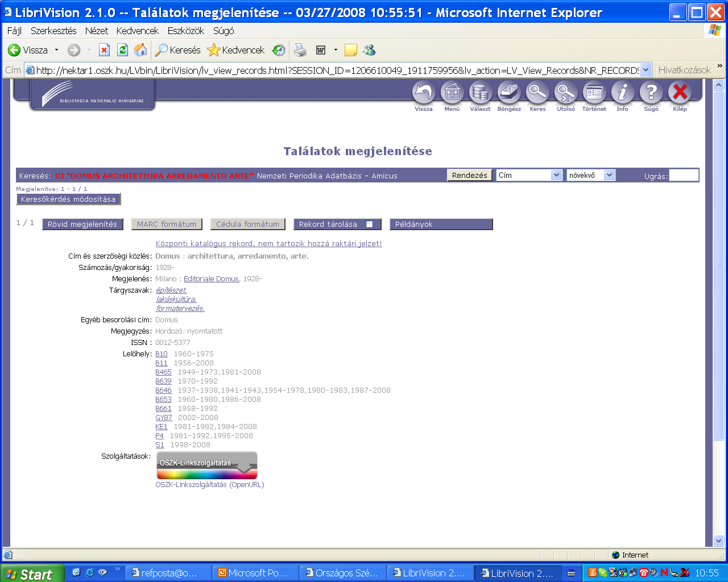
Task: Click the browser Refresh icon
Action: pos(122,50)
